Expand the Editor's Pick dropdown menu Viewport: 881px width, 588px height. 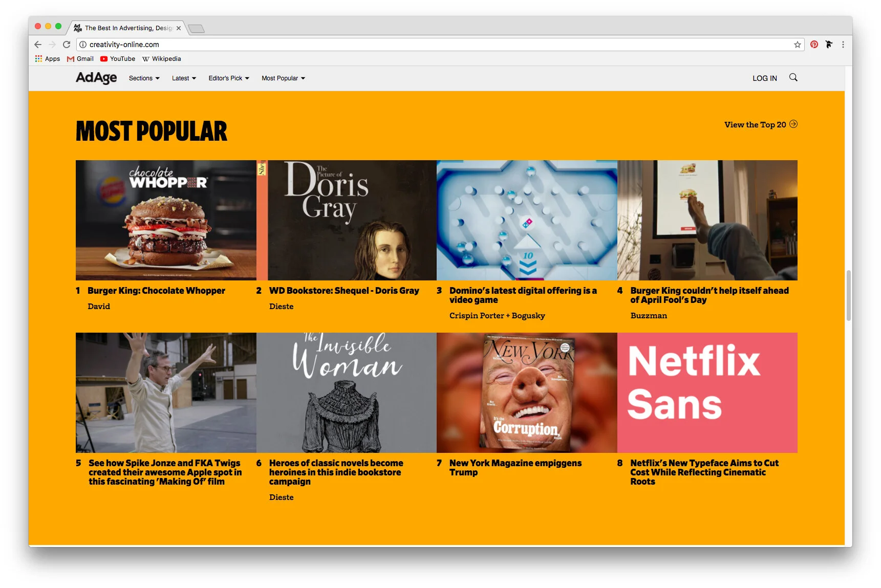(x=229, y=78)
